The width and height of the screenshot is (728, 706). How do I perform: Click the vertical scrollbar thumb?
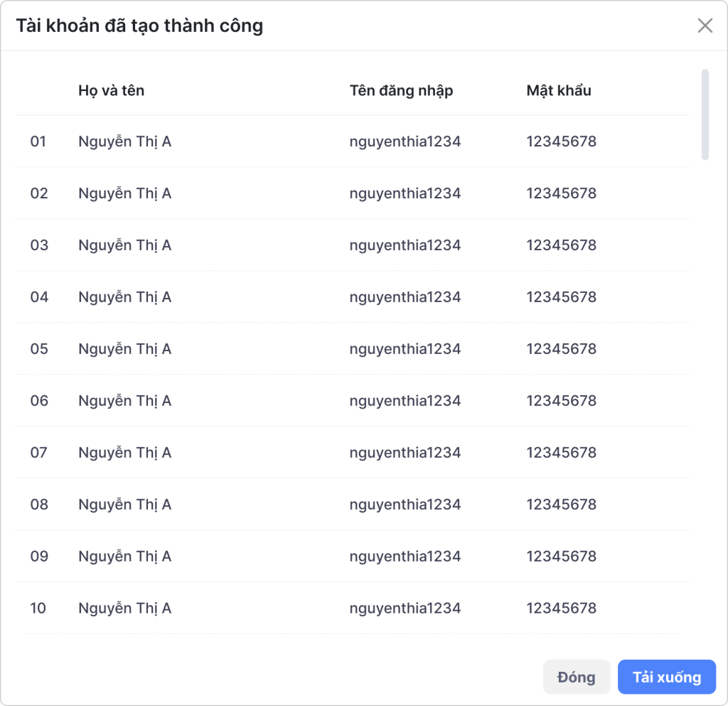(x=705, y=114)
